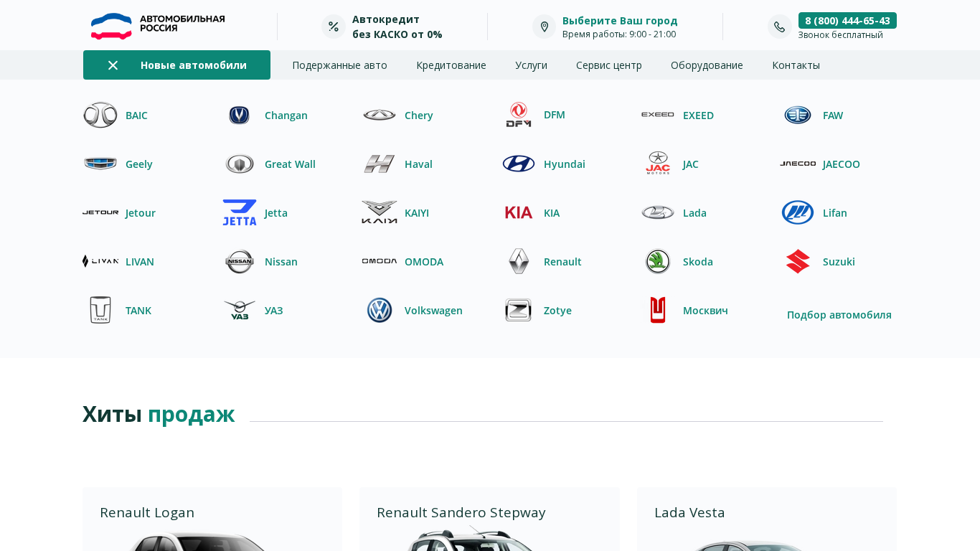The image size is (980, 551).
Task: Click the 'Время работы: 9:00 - 21:00' text
Action: tap(619, 34)
